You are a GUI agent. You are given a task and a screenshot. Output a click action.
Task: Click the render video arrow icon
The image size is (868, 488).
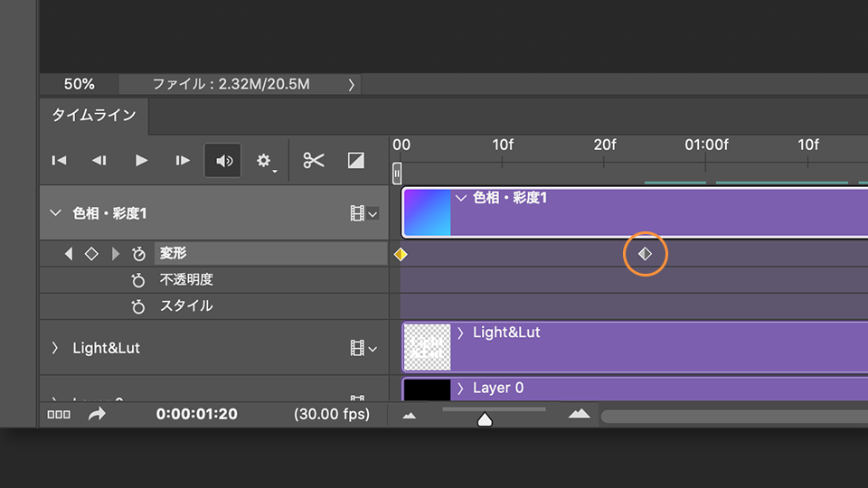97,414
